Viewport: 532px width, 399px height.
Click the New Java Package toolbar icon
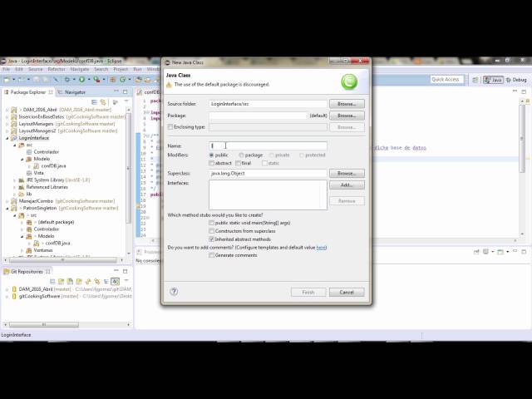pyautogui.click(x=113, y=80)
